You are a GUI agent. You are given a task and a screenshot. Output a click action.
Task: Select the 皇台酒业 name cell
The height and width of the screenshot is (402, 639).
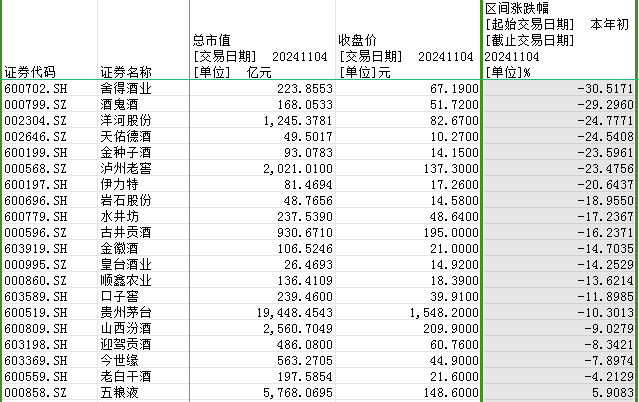point(143,265)
